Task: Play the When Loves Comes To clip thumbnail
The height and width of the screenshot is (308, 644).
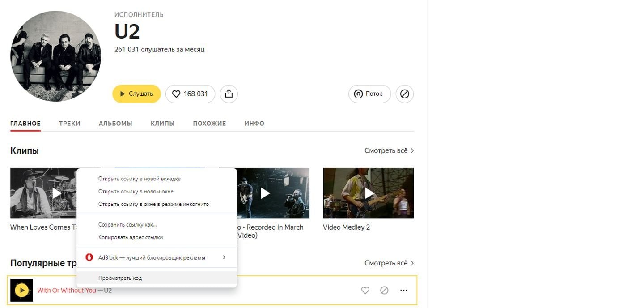Action: [43, 193]
